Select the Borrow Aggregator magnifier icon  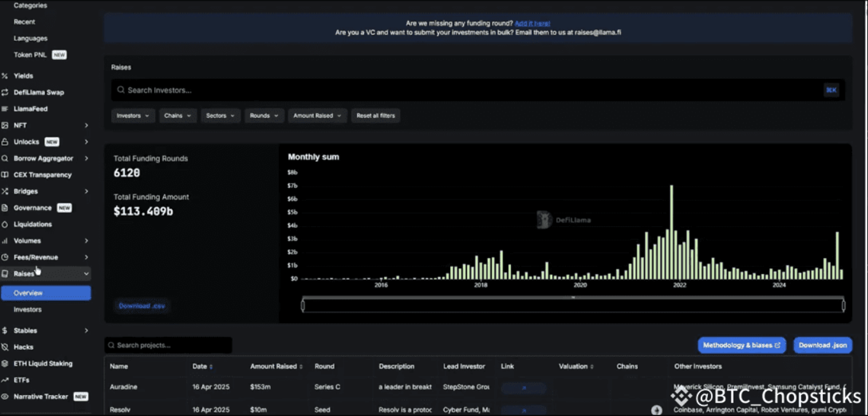tap(5, 158)
